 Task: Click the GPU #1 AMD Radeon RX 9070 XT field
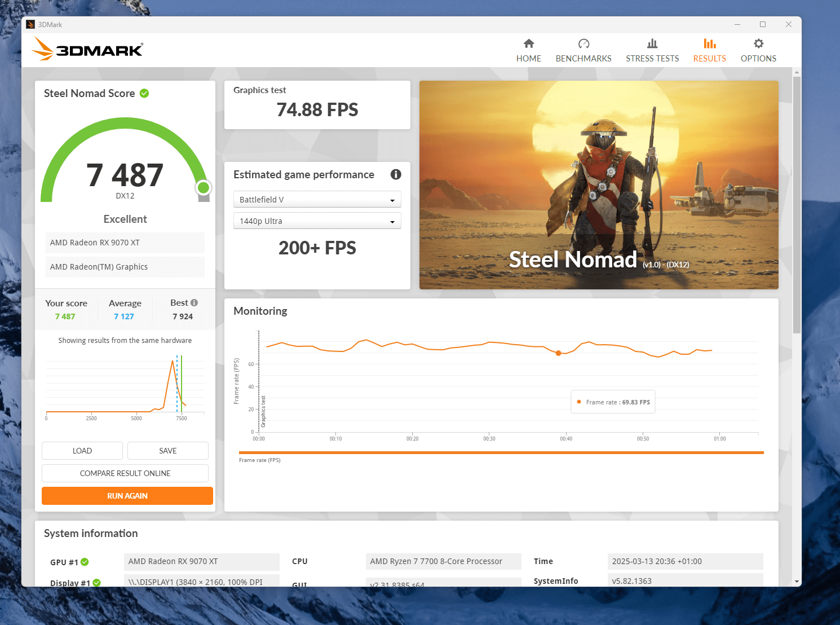(202, 561)
